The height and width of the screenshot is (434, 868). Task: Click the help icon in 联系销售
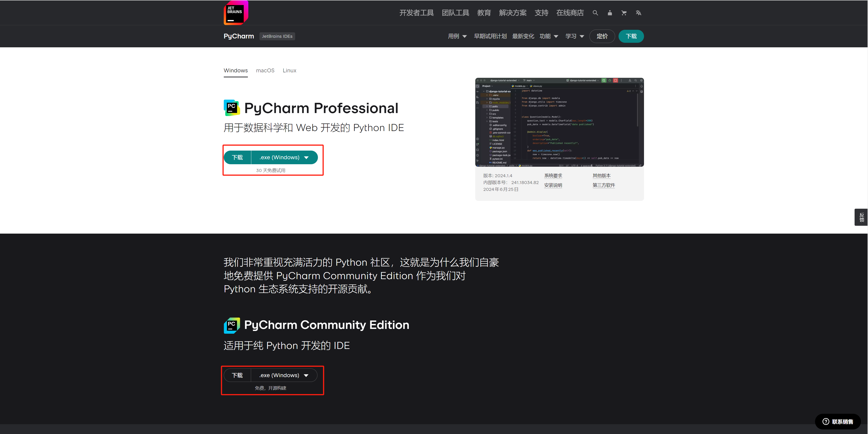[x=825, y=421]
